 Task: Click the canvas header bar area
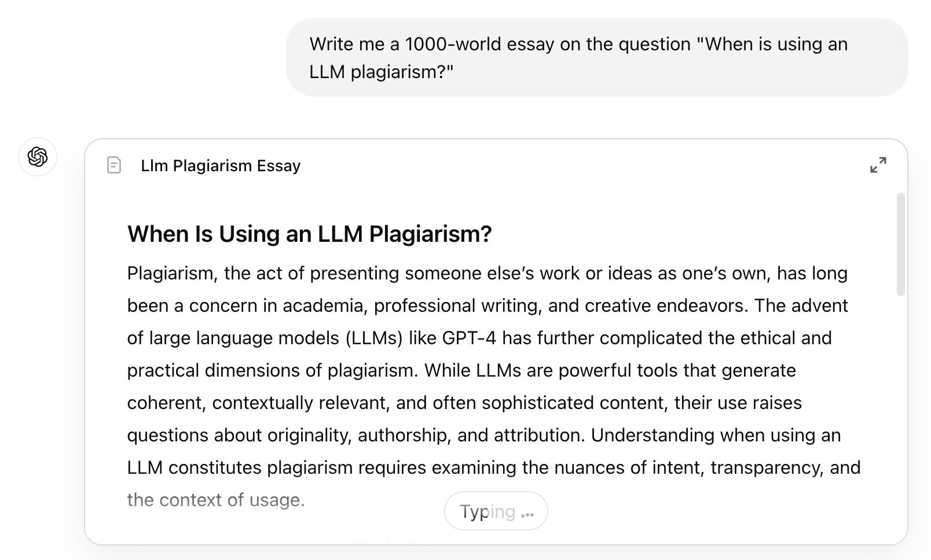[463, 165]
